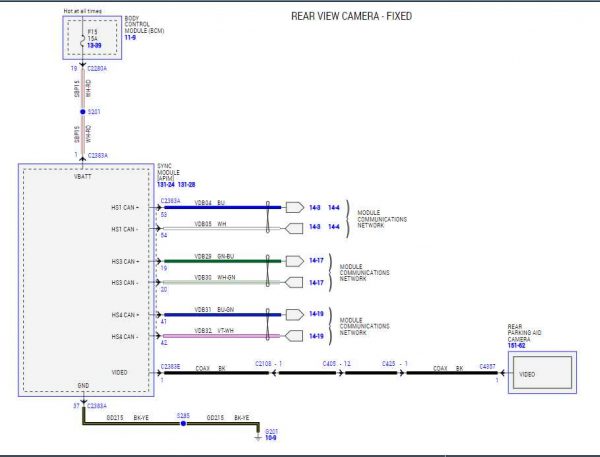The width and height of the screenshot is (600, 457).
Task: Click the S201 splice dot
Action: (83, 112)
